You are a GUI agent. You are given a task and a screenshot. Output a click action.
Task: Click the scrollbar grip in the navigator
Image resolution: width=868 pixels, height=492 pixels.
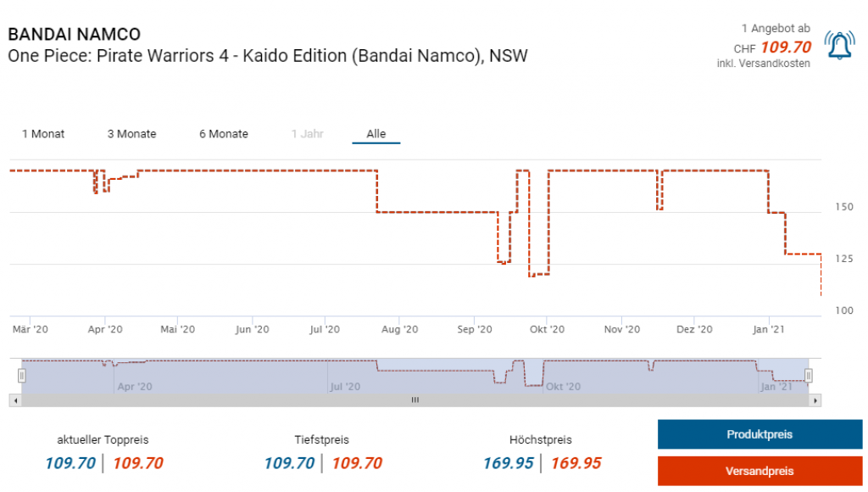415,400
